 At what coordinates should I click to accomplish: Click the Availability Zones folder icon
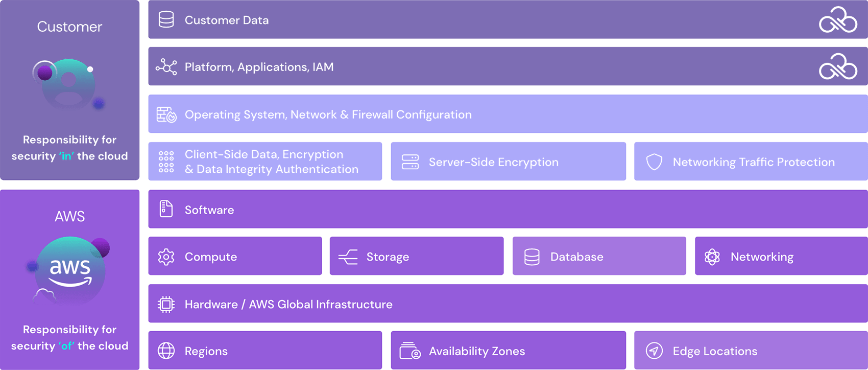410,351
